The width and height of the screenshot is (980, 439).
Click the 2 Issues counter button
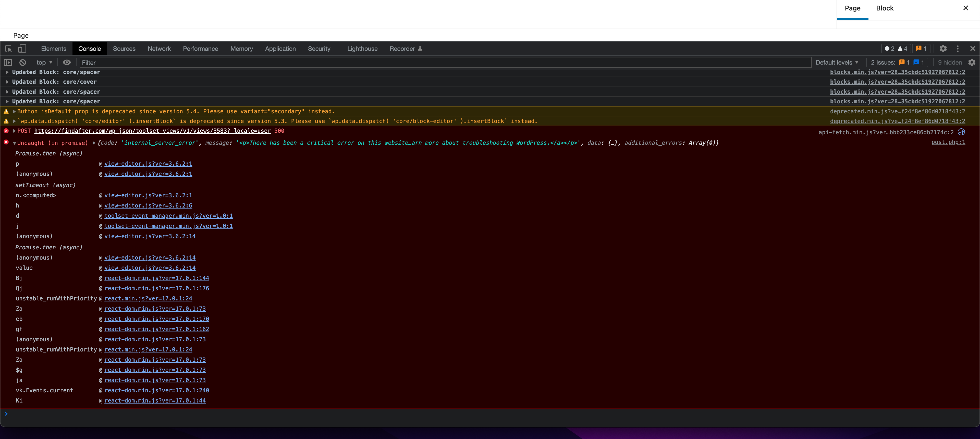(x=898, y=62)
